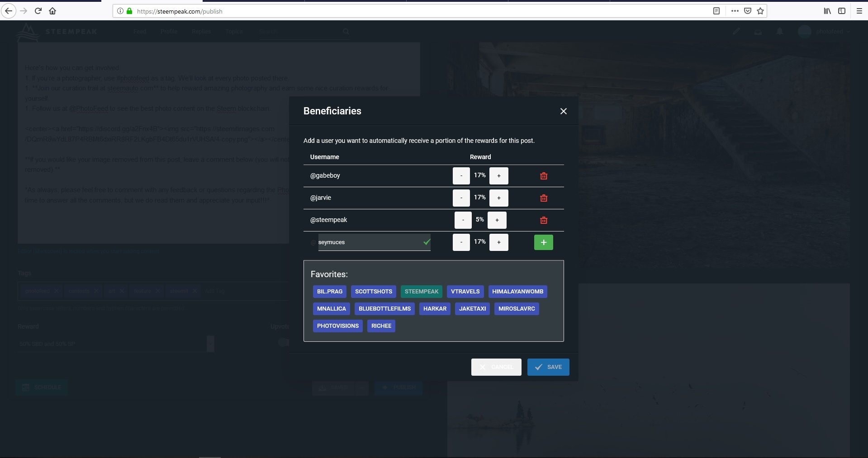Cancel the beneficiaries changes
The width and height of the screenshot is (868, 458).
(496, 367)
